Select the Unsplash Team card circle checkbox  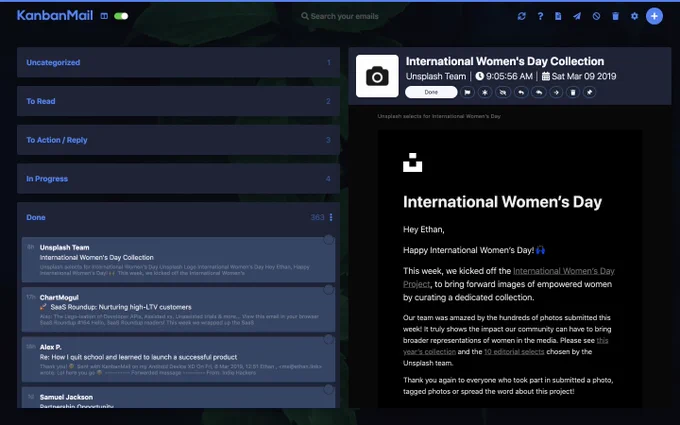pos(329,239)
